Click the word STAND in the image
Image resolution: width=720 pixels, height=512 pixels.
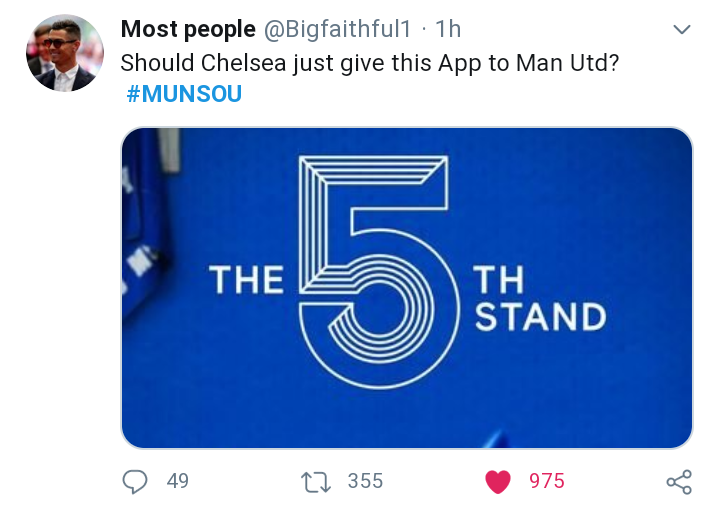tap(540, 317)
